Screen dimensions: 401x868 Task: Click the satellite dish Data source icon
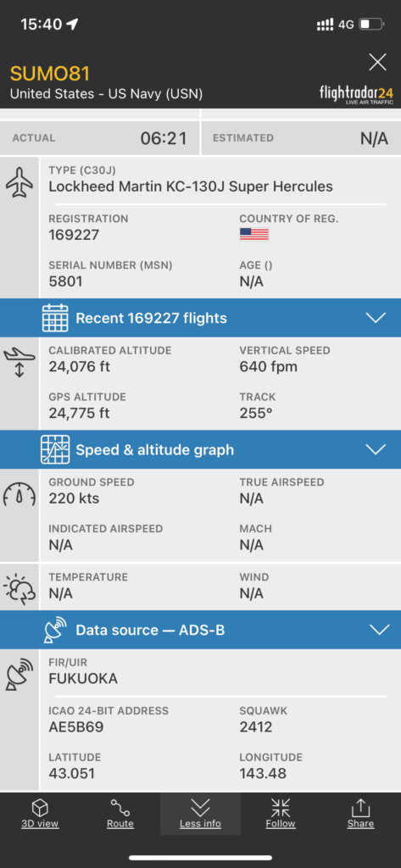click(x=55, y=630)
